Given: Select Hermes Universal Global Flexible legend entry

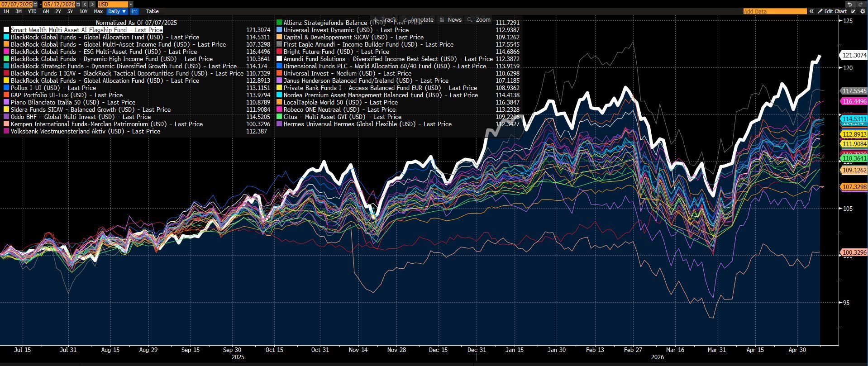Looking at the screenshot, I should (367, 124).
